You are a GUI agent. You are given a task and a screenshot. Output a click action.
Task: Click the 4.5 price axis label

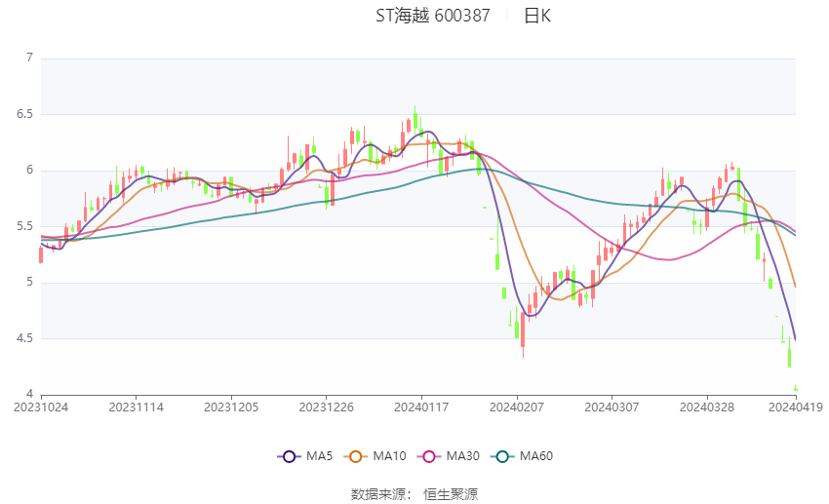23,338
